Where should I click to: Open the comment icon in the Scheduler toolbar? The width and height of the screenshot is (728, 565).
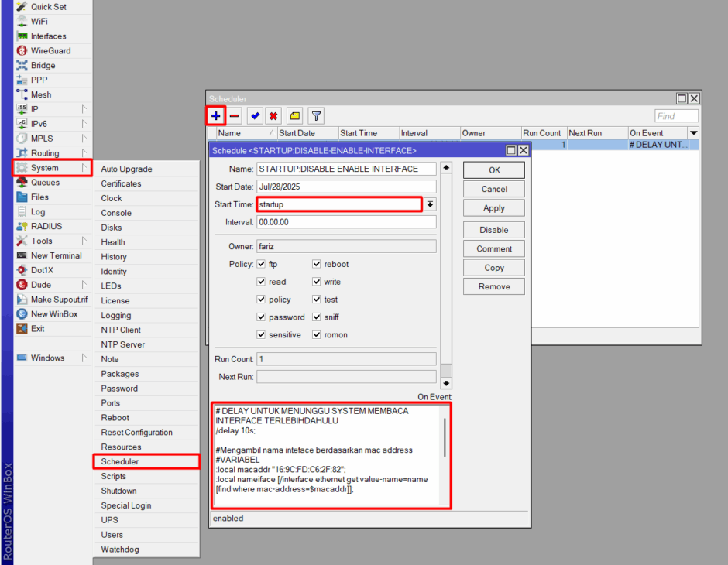point(294,115)
